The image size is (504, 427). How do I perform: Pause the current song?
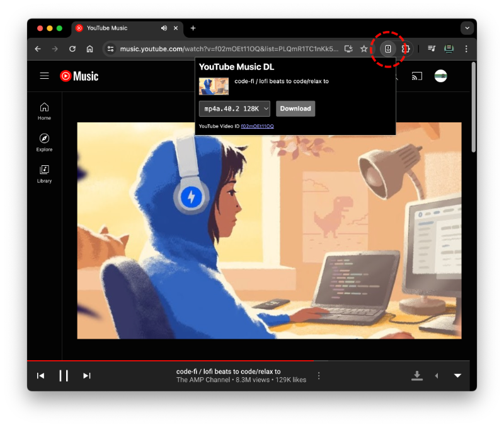coord(64,375)
